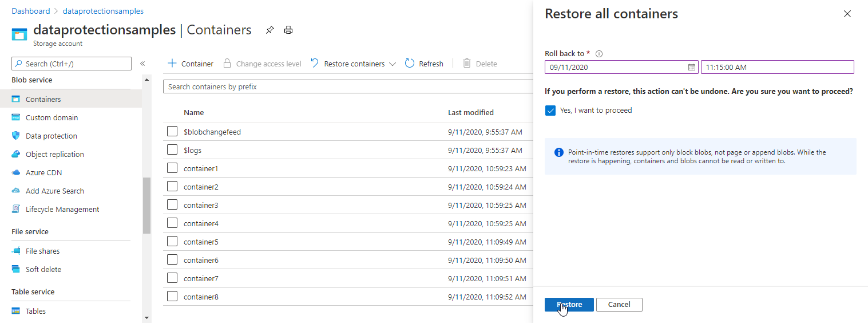Focus the Search (Ctrl+/) sidebar box

pyautogui.click(x=72, y=64)
